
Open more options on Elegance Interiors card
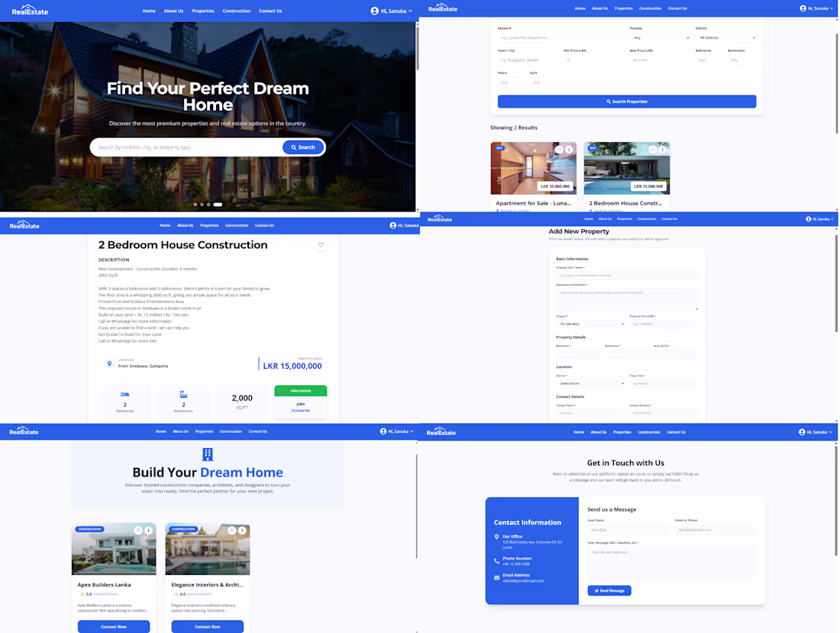click(242, 530)
